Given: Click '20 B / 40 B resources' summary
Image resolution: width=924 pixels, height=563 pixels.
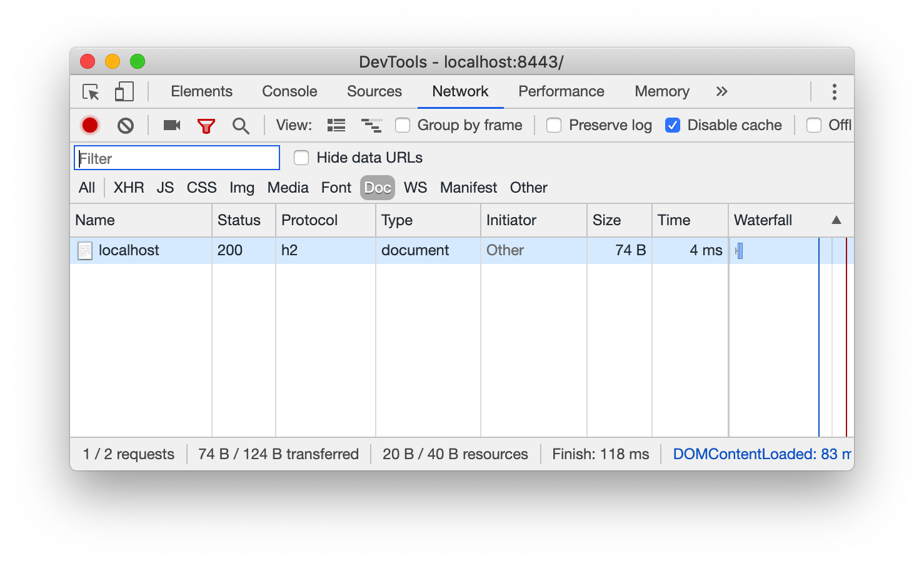Looking at the screenshot, I should [455, 454].
